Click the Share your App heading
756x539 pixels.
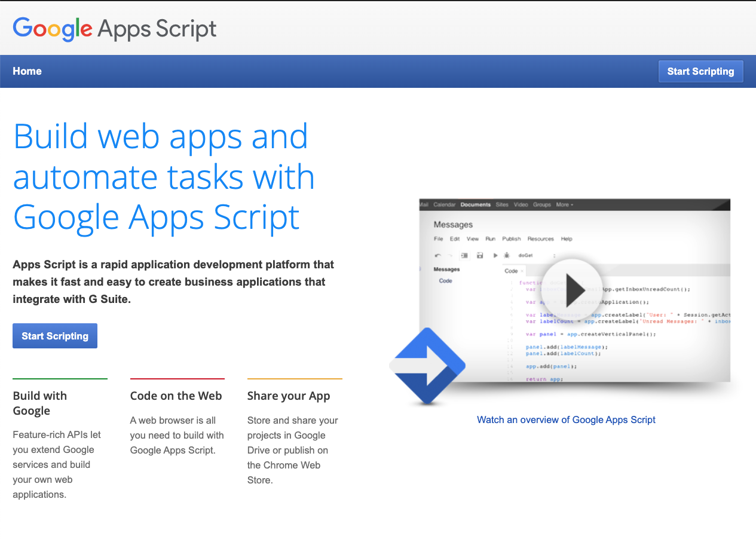[x=289, y=396]
